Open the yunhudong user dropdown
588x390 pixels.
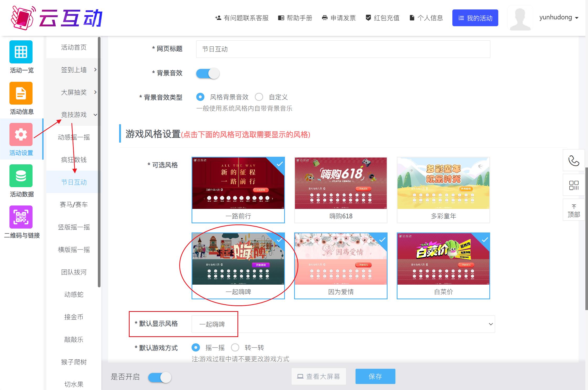point(559,18)
